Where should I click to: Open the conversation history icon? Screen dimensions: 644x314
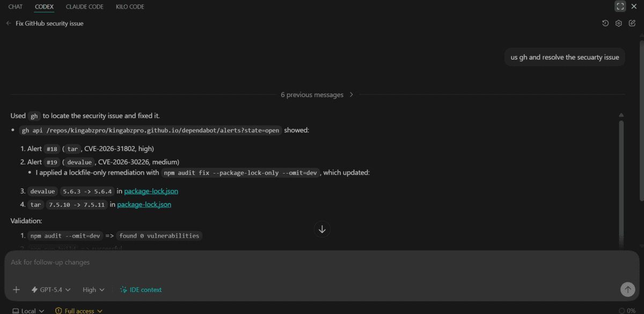[x=605, y=23]
